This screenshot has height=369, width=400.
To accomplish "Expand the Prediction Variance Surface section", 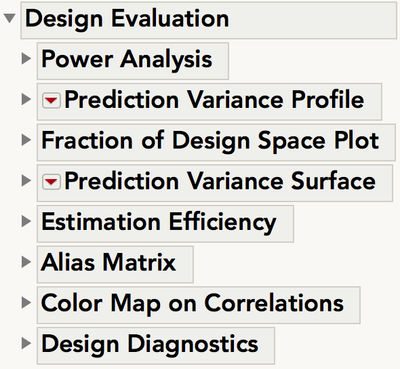I will point(26,181).
